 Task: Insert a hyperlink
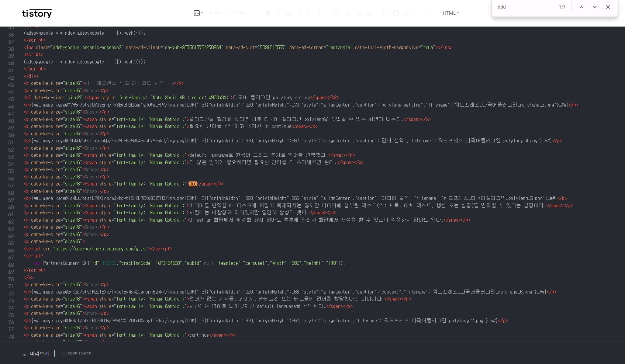(x=406, y=13)
